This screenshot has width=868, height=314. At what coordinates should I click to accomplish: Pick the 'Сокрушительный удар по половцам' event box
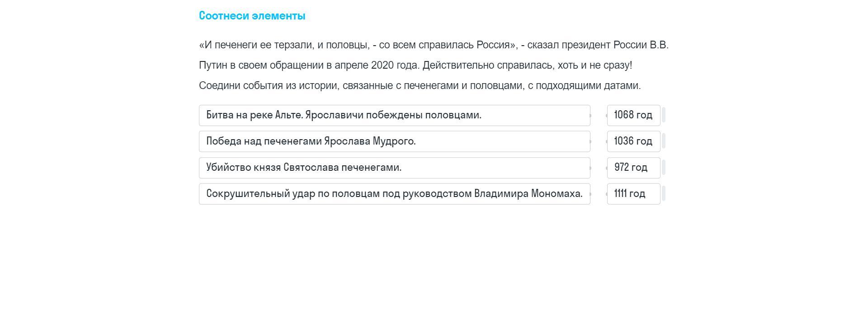point(394,194)
